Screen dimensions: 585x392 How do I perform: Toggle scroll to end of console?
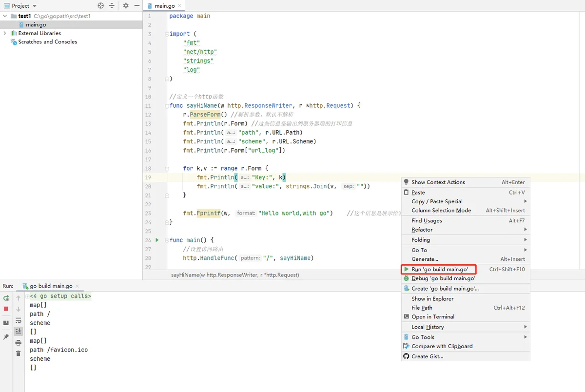(x=18, y=331)
